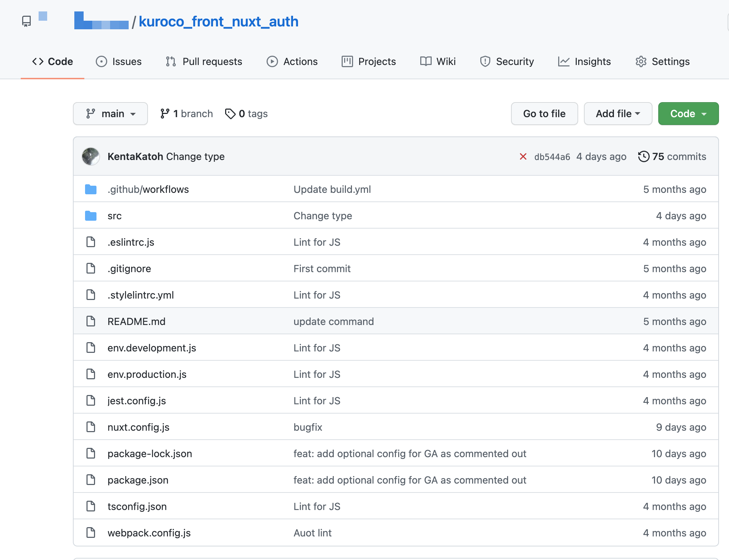Switch to the Pull requests tab
Screen dimensions: 729x560
pyautogui.click(x=212, y=61)
